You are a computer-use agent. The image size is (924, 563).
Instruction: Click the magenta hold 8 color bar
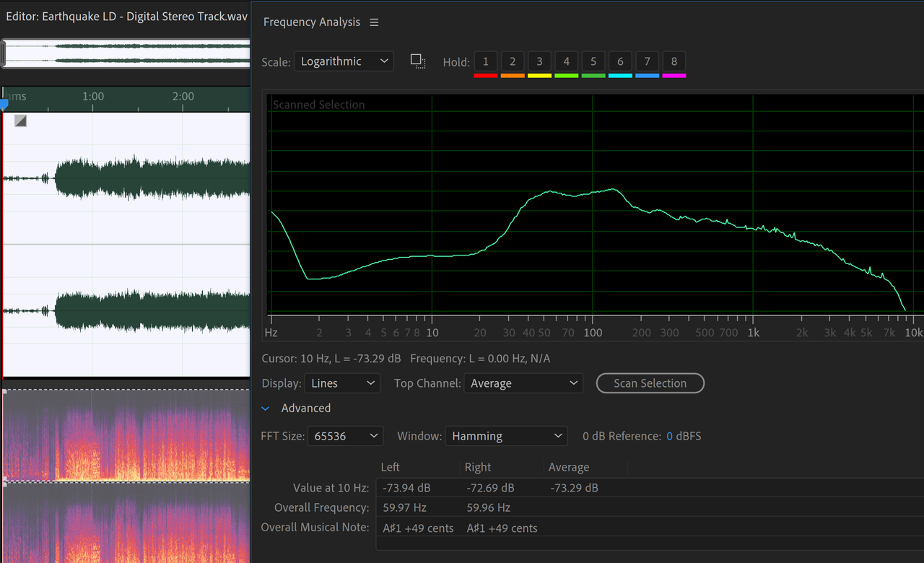(x=674, y=75)
